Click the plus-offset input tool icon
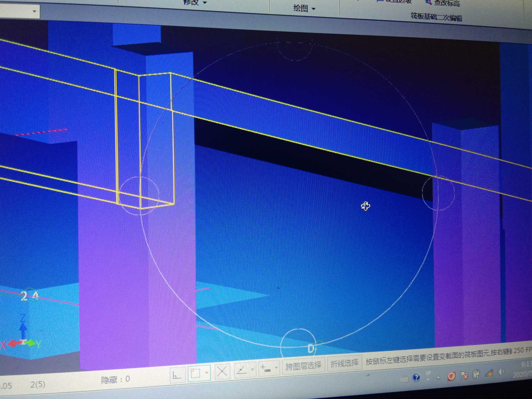532x399 pixels. 266,369
